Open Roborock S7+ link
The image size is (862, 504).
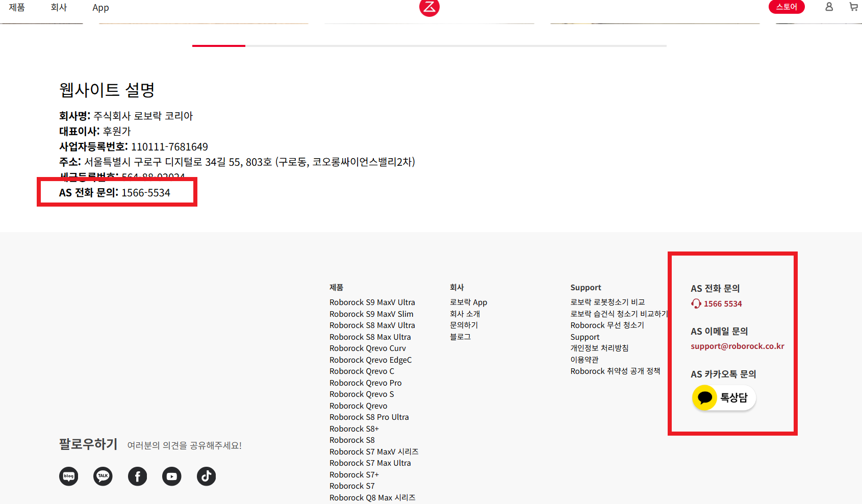click(354, 475)
